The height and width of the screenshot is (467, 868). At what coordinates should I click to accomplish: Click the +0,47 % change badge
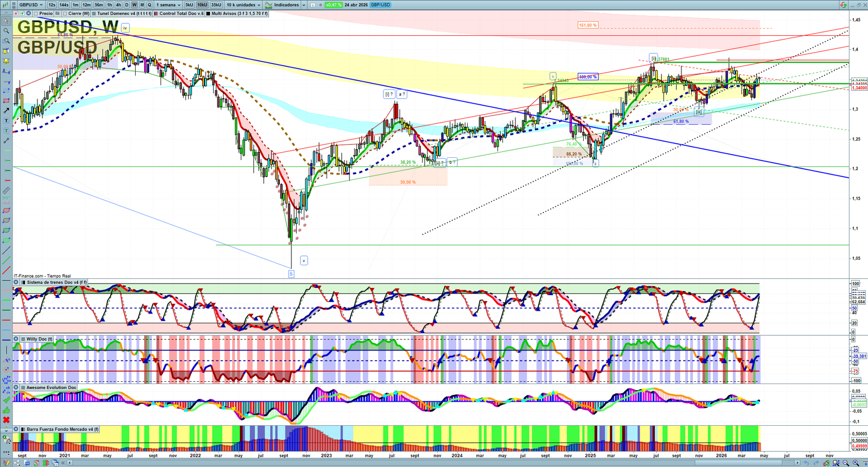coord(333,5)
